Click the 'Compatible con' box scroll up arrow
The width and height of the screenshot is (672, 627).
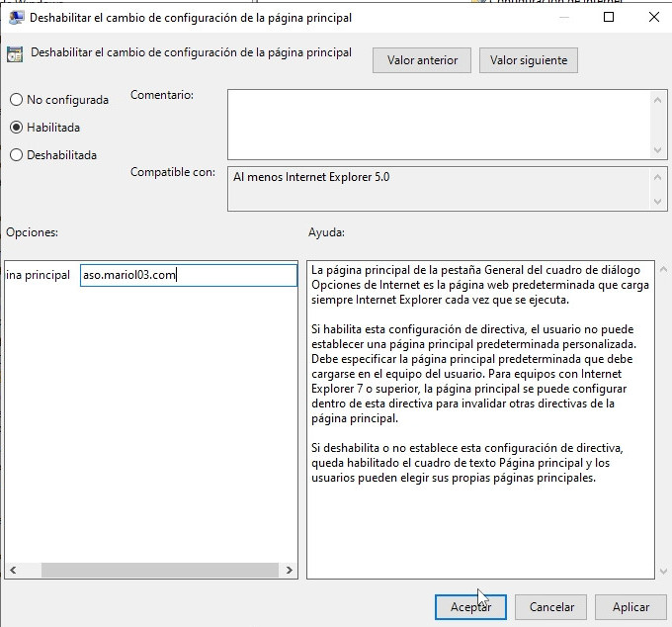[658, 175]
